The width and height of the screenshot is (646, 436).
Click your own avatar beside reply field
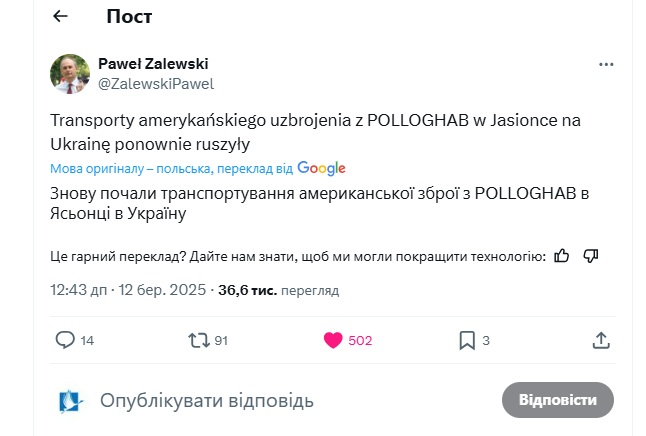(69, 401)
